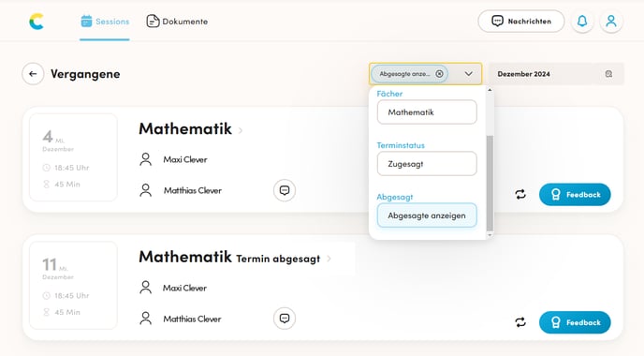Screen dimensions: 644x356
Task: Click the person icon beside Maxi Clever, 4 Dezember
Action: tap(145, 159)
